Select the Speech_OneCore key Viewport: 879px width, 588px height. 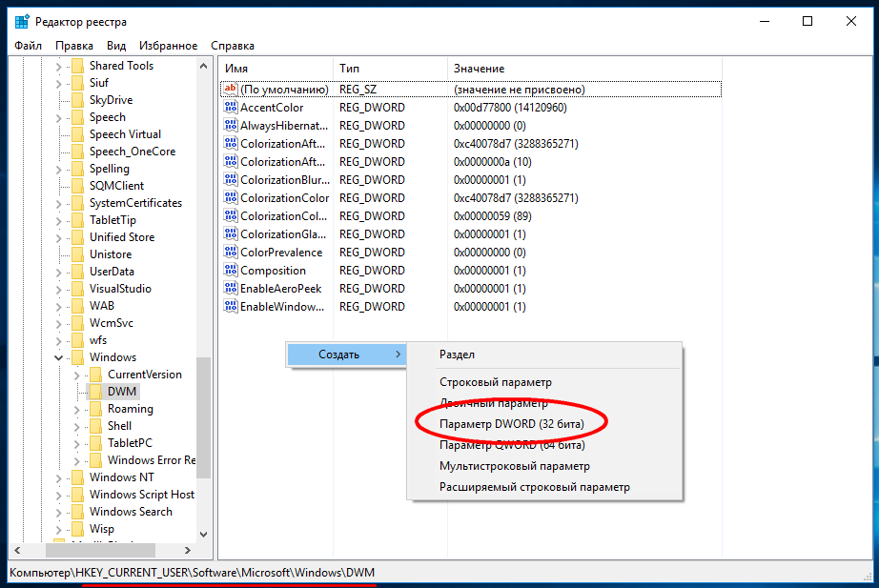tap(133, 152)
